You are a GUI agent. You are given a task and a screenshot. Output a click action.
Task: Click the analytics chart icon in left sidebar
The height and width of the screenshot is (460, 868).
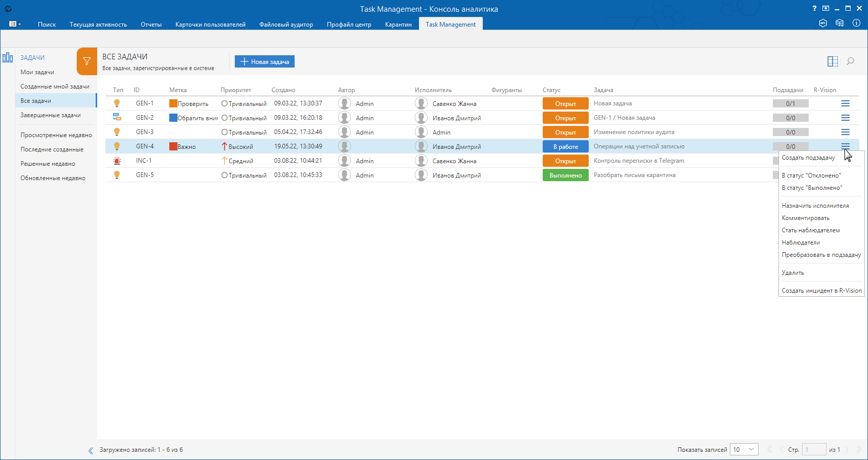coord(8,57)
